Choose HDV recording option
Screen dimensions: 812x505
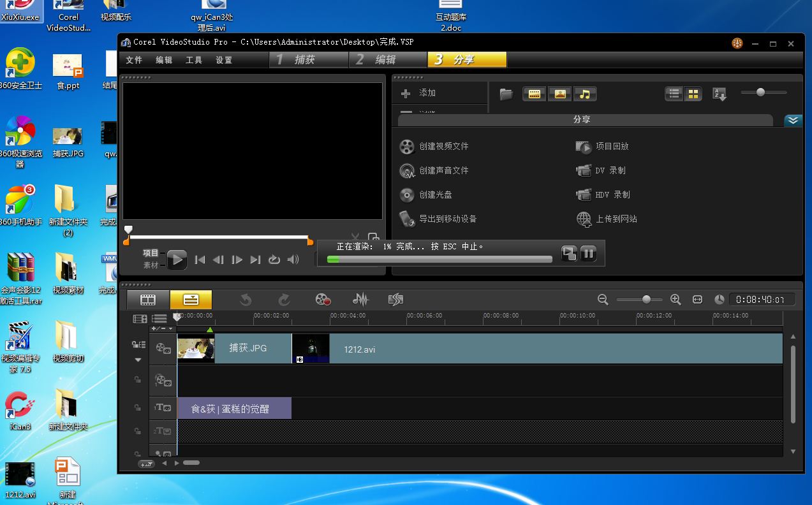[x=603, y=194]
